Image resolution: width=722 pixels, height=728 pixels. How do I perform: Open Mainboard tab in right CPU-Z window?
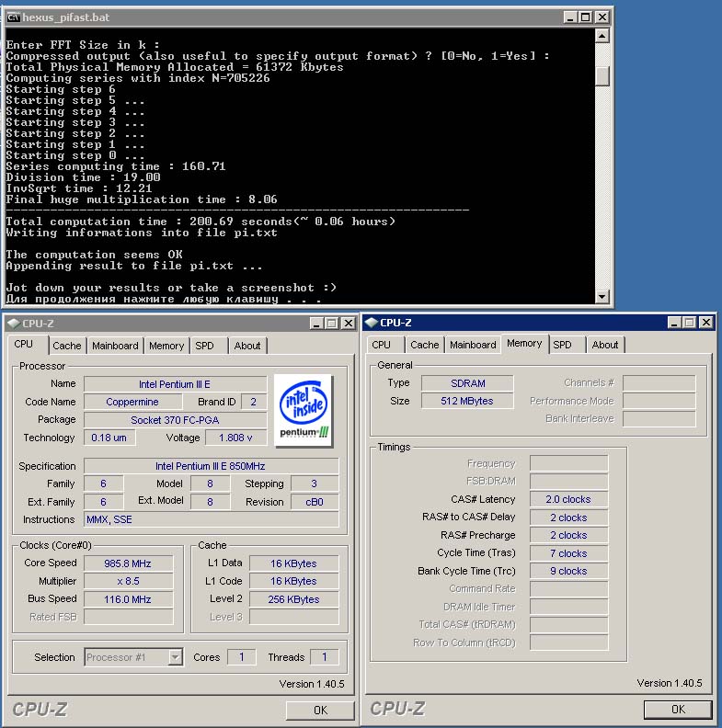click(473, 345)
